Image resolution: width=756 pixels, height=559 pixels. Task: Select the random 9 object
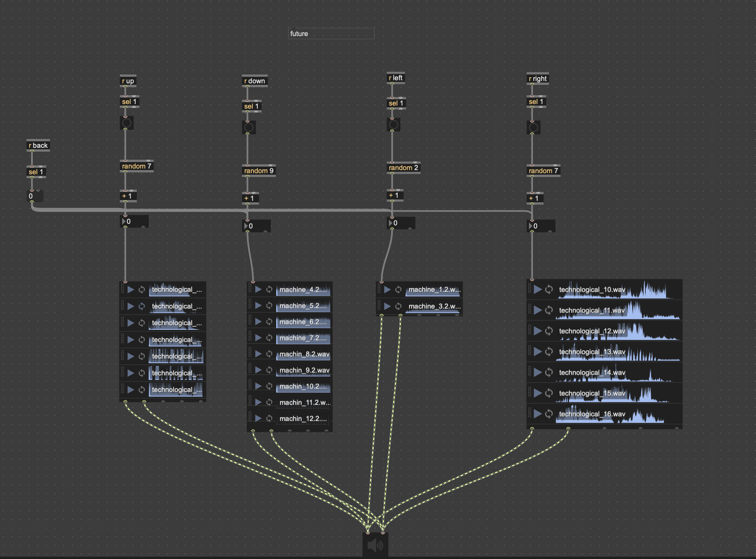(x=259, y=171)
